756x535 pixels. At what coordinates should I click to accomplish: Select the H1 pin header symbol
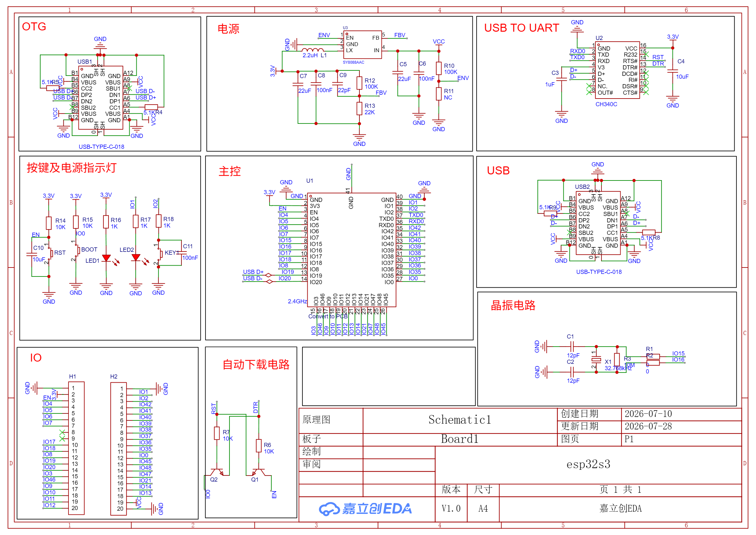(x=76, y=448)
